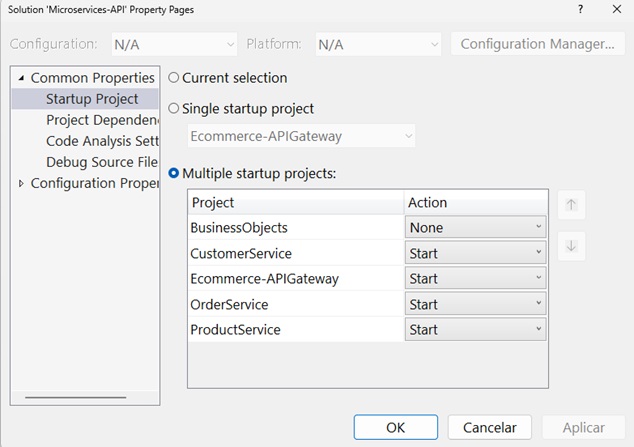Open Debug Source Files tree item
The height and width of the screenshot is (447, 634).
[x=102, y=162]
